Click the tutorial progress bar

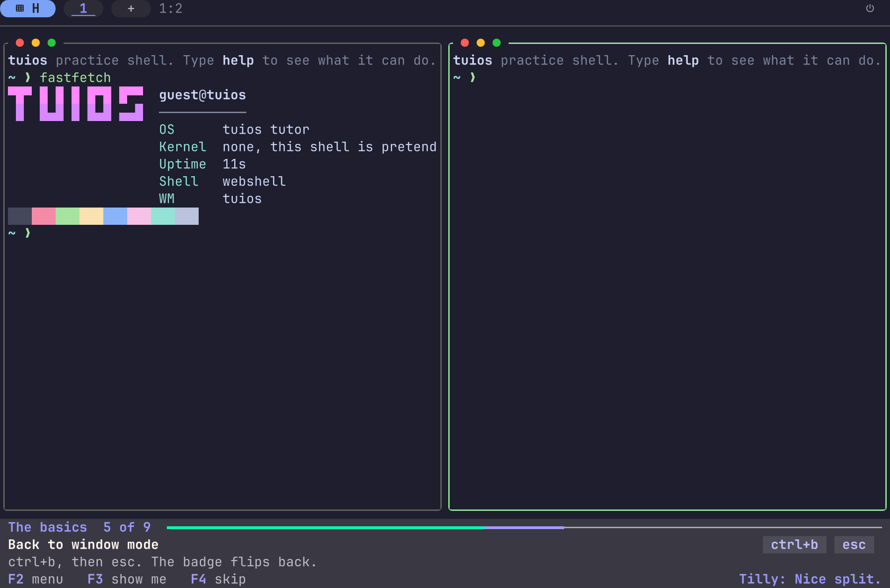coord(524,527)
